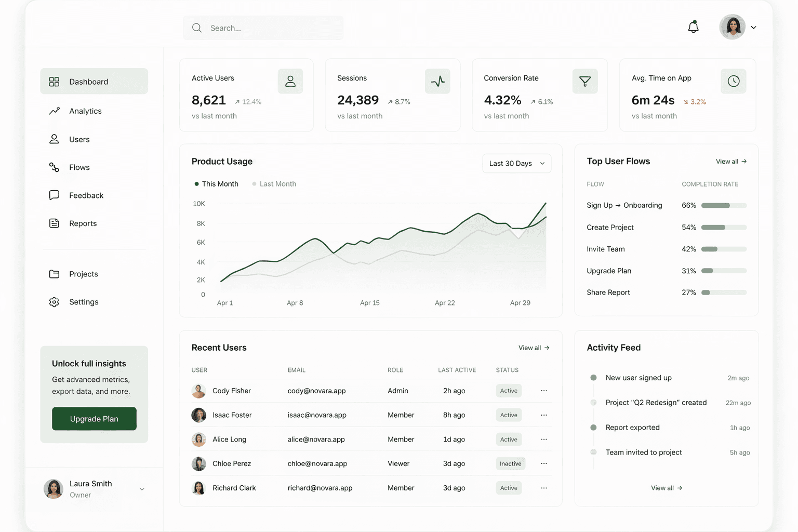Click the Sessions pulse icon

437,81
